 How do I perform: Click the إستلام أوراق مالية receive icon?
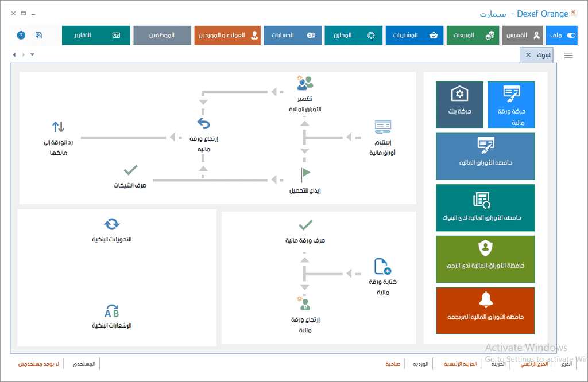pyautogui.click(x=383, y=127)
